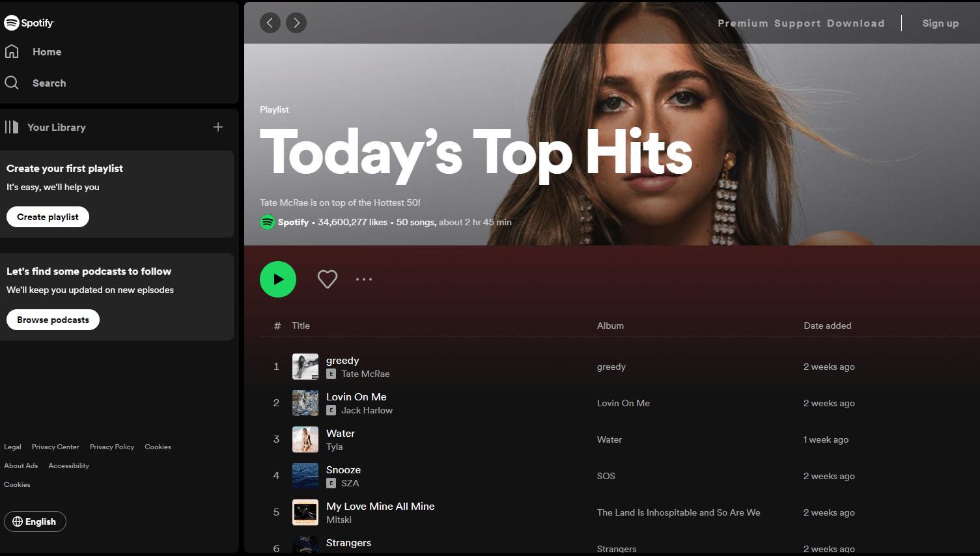980x556 pixels.
Task: Click Search label in sidebar
Action: [49, 83]
